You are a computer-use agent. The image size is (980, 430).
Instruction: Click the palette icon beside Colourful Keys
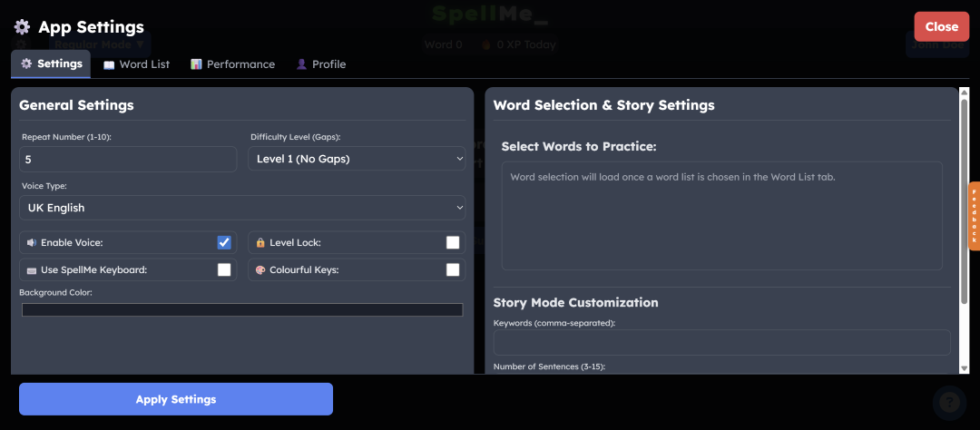coord(260,270)
